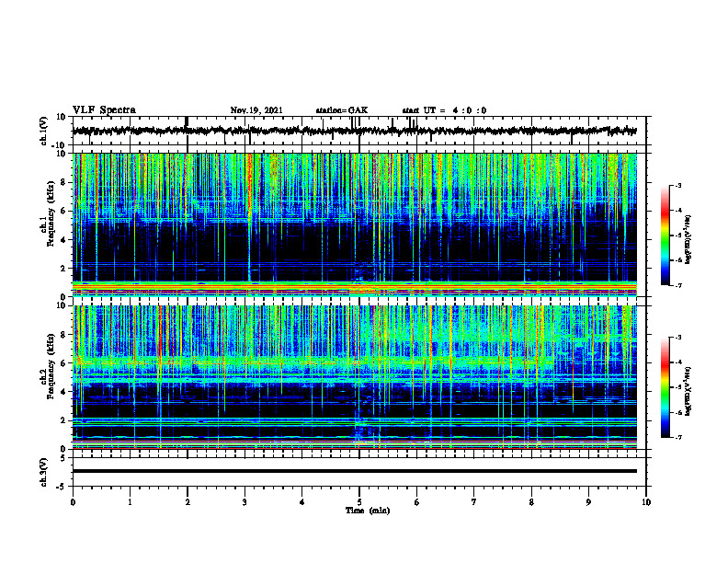Click the ch.1 voltage waveform trace

(x=354, y=131)
